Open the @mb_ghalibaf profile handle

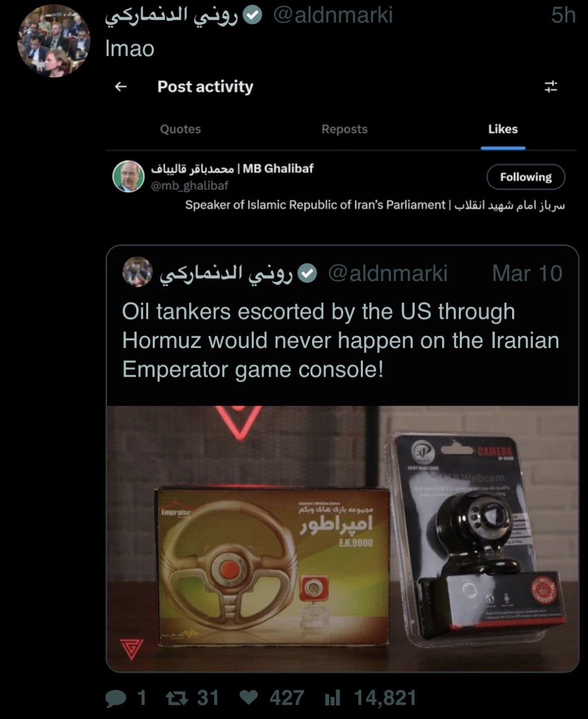click(x=189, y=186)
